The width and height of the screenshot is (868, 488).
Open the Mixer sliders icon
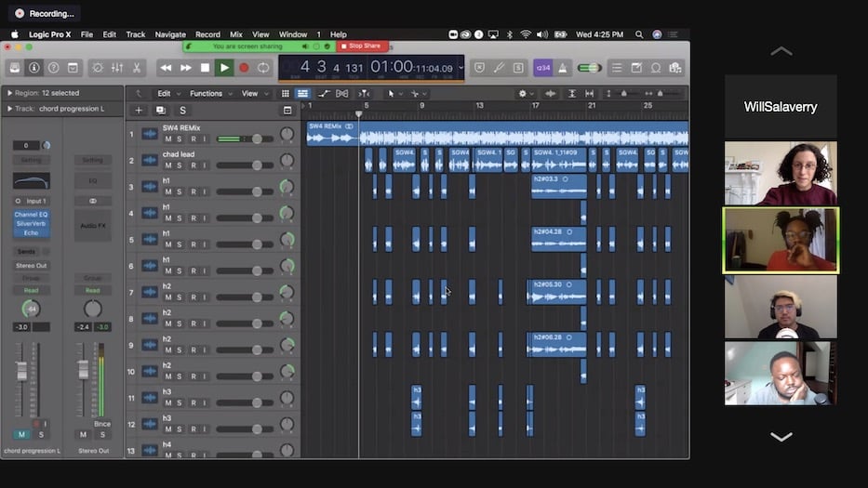pyautogui.click(x=117, y=68)
